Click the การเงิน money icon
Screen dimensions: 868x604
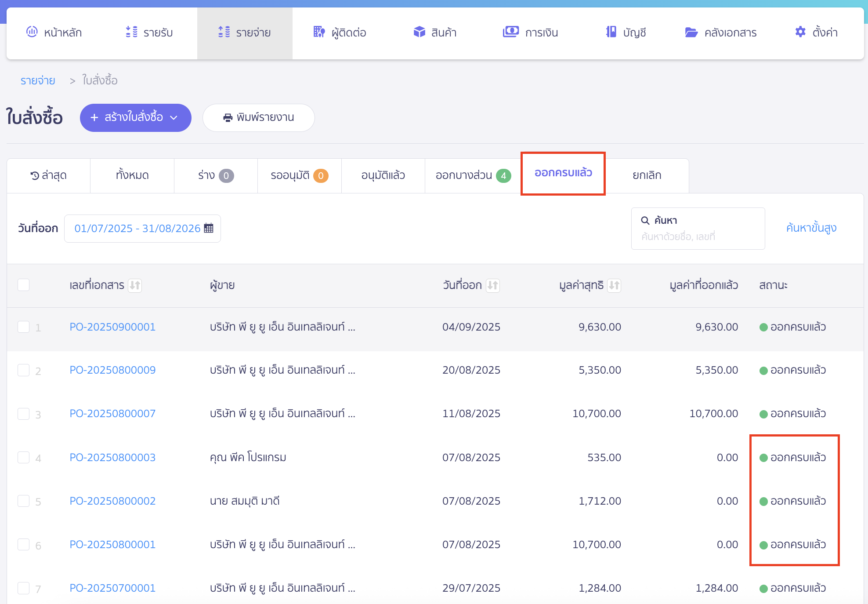pos(511,32)
